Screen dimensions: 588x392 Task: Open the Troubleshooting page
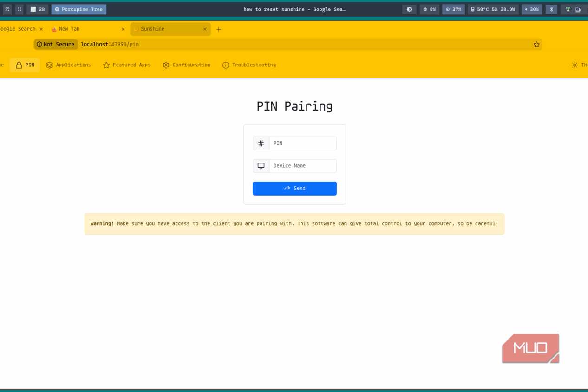(x=249, y=65)
